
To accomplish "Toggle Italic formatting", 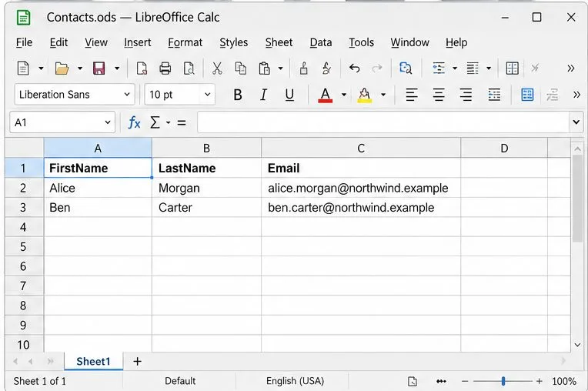I will pyautogui.click(x=264, y=95).
